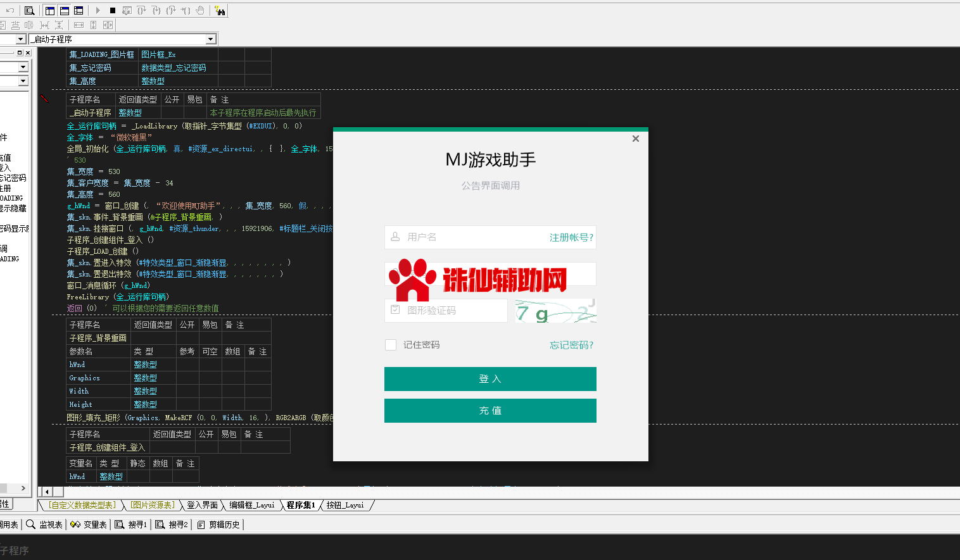The image size is (960, 560).
Task: Toggle the first window layout icon
Action: pos(50,11)
